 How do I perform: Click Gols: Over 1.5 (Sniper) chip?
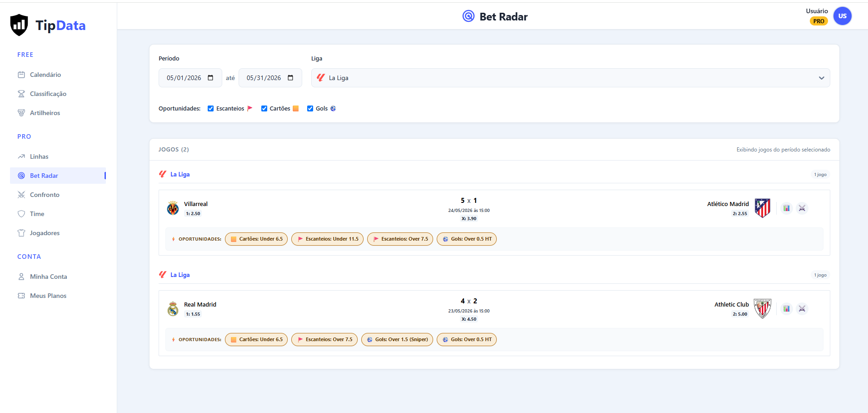pos(397,339)
